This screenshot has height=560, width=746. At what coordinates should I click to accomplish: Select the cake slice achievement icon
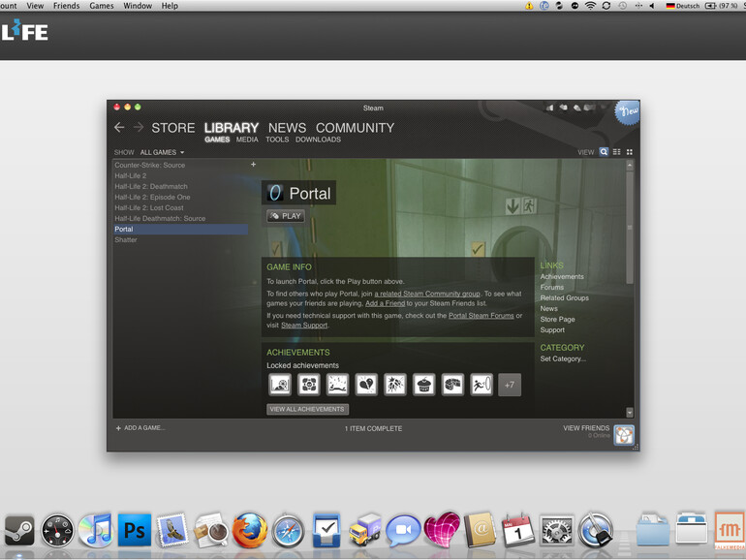point(452,385)
